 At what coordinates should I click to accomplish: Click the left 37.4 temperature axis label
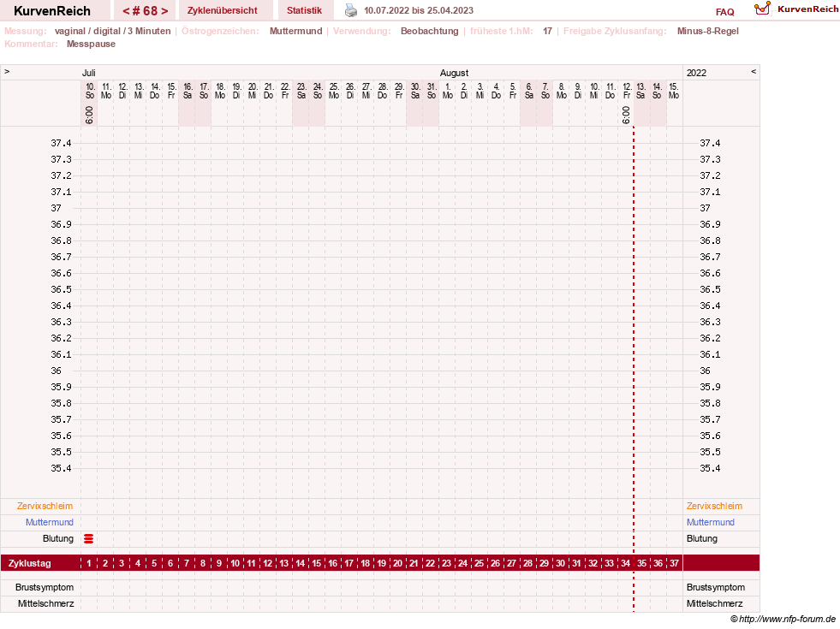tap(61, 143)
